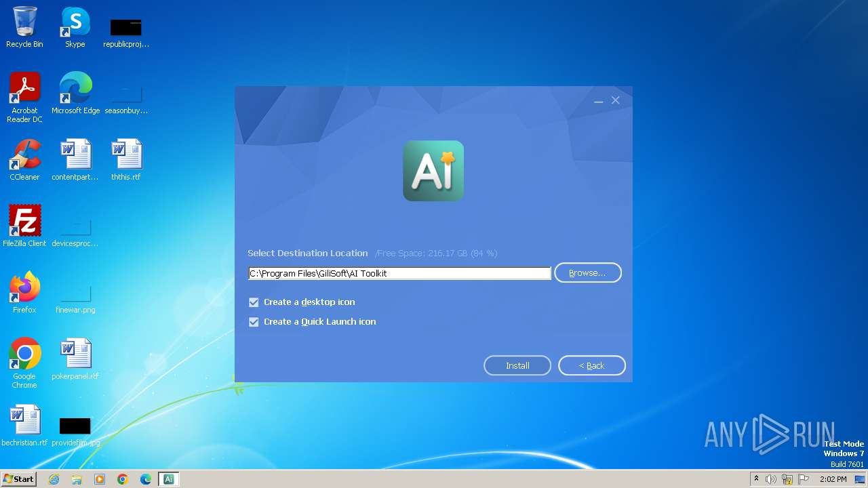
Task: Select the Recycle Bin desktop icon
Action: [24, 28]
